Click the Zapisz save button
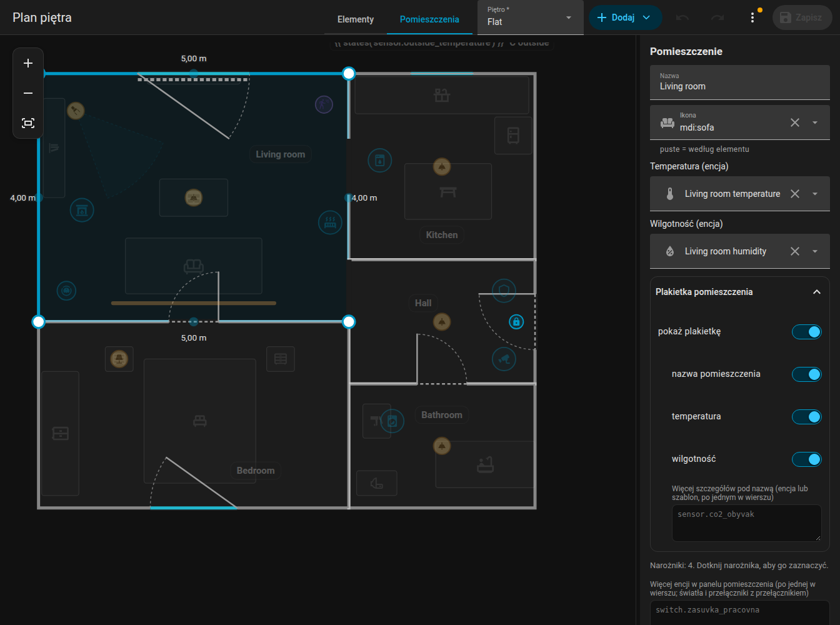840x625 pixels. point(802,17)
